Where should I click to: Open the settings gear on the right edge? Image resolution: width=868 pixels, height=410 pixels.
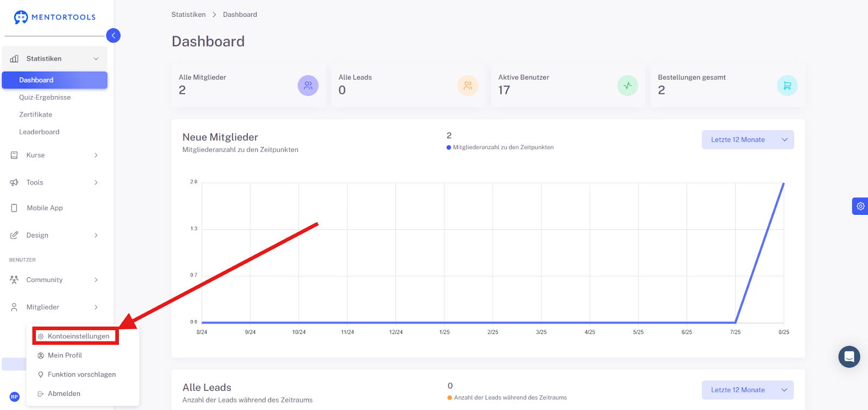pos(860,206)
